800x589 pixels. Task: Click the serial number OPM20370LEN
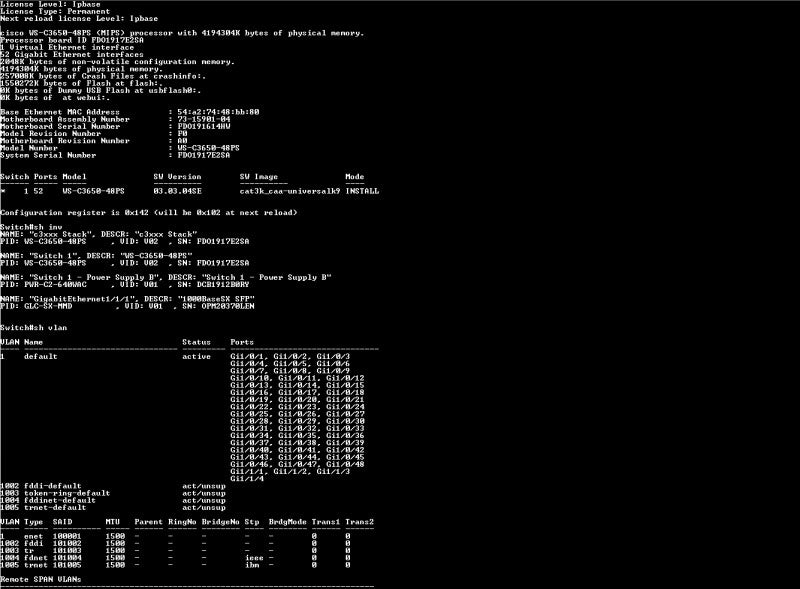click(x=228, y=306)
